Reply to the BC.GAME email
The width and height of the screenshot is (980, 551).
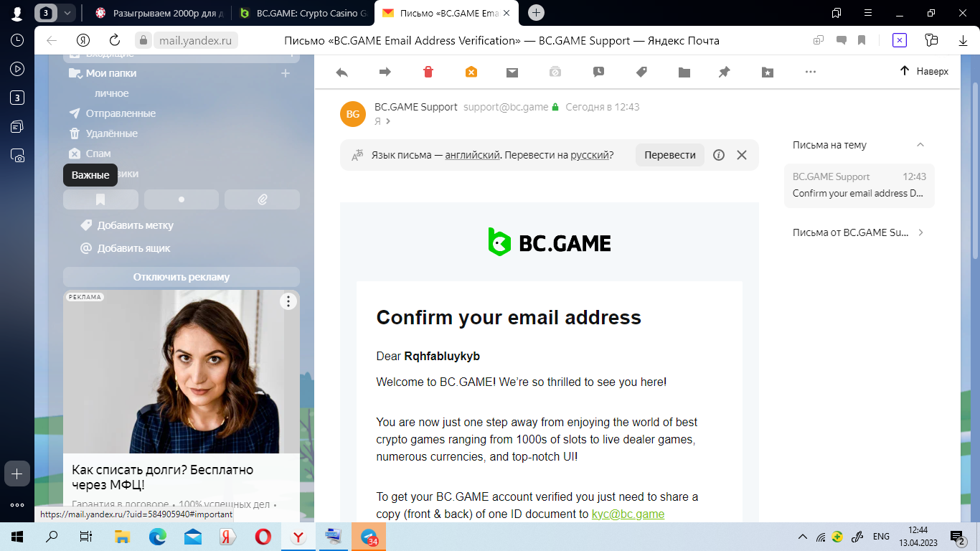tap(342, 72)
